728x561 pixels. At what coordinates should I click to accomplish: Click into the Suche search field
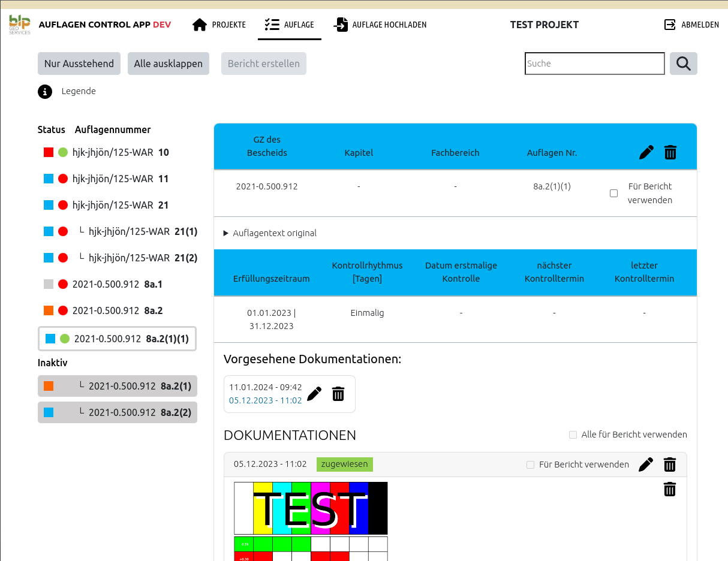594,64
